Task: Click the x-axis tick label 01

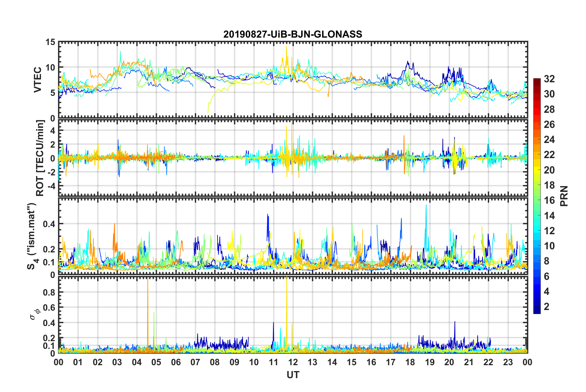Action: tap(78, 362)
